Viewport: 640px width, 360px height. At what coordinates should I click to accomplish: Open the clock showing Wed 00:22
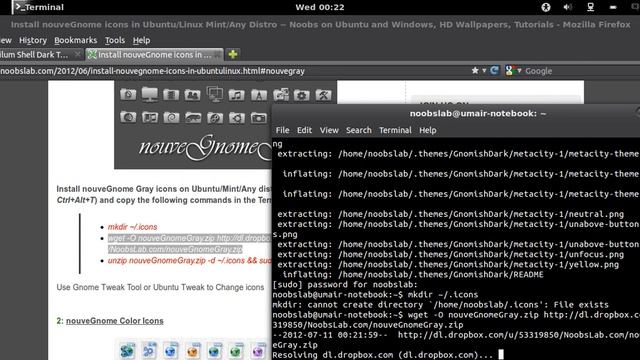click(320, 7)
